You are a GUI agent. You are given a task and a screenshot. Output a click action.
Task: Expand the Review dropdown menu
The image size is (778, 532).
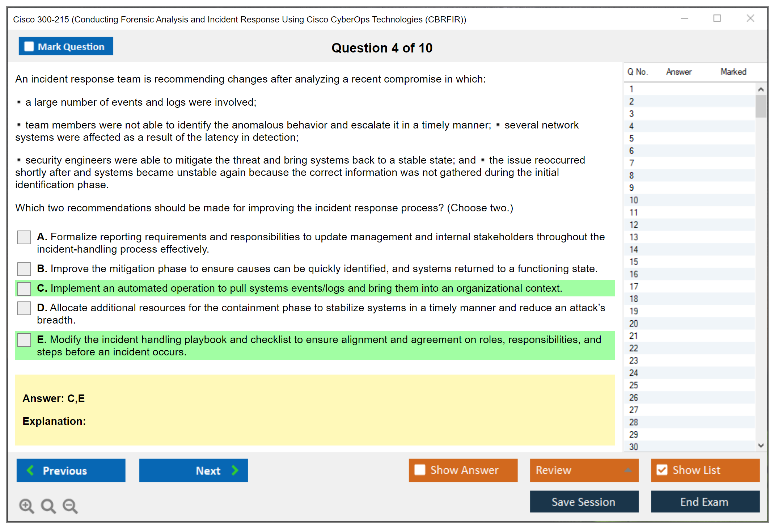(x=628, y=470)
